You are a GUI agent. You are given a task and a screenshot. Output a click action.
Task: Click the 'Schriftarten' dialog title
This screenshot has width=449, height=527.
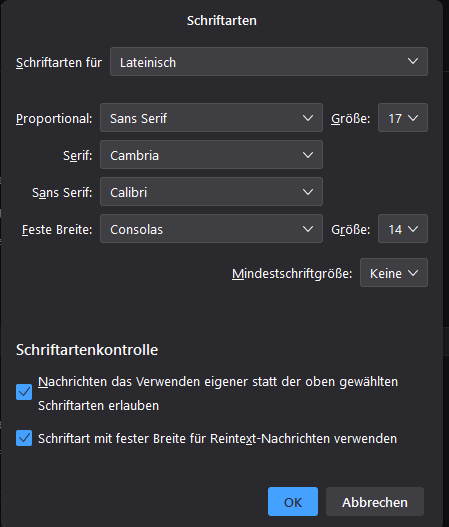(x=222, y=21)
